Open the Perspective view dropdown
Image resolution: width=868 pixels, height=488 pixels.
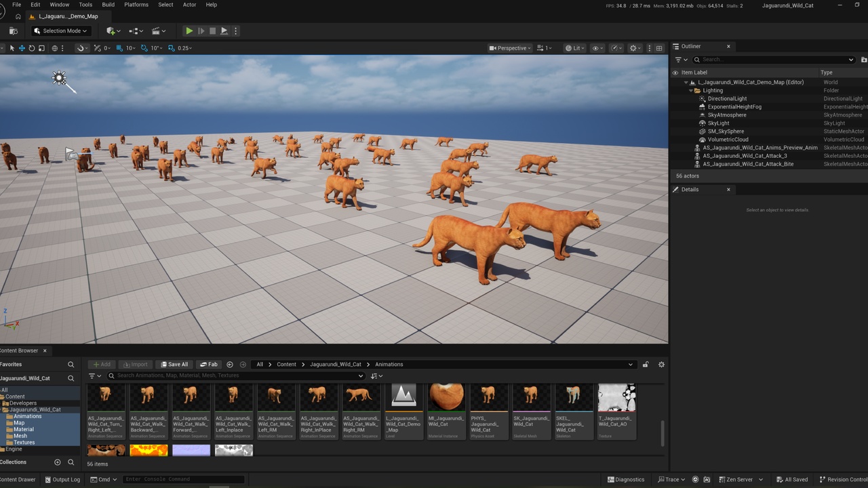511,48
